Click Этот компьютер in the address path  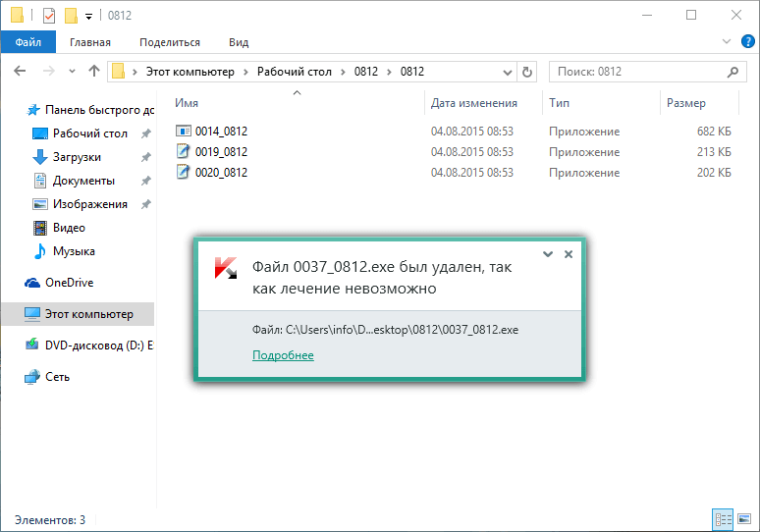tap(190, 72)
